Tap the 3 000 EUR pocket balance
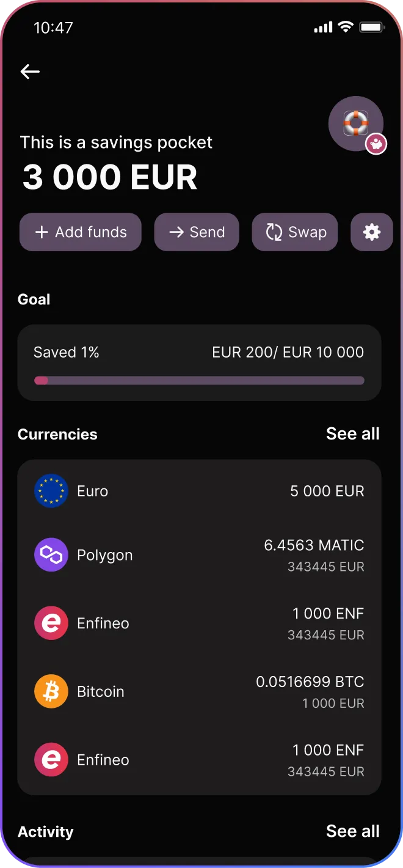Viewport: 403px width, 868px height. (110, 177)
